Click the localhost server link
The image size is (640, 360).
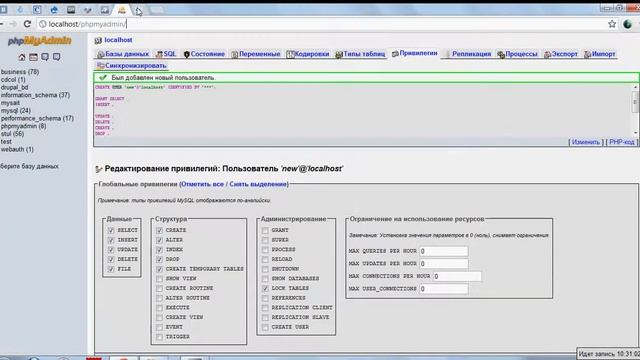(x=118, y=40)
